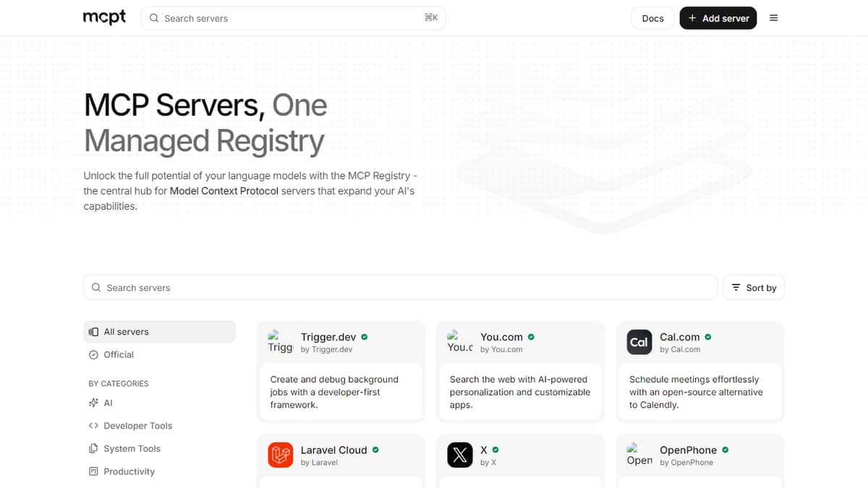The height and width of the screenshot is (488, 868).
Task: Click the 'MCP Servers, One Managed Registry' heading
Action: pyautogui.click(x=205, y=122)
